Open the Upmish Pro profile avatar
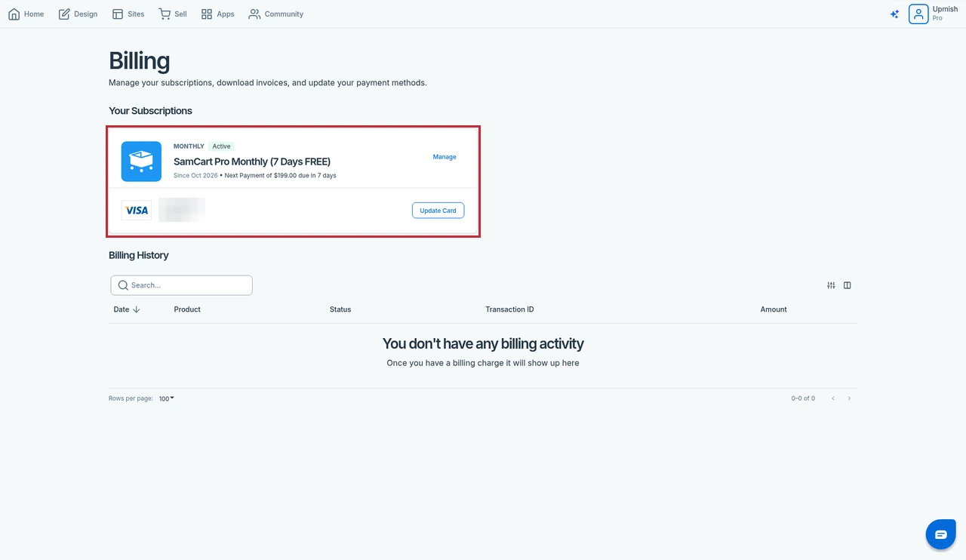Screen dimensions: 966x560 [x=918, y=14]
